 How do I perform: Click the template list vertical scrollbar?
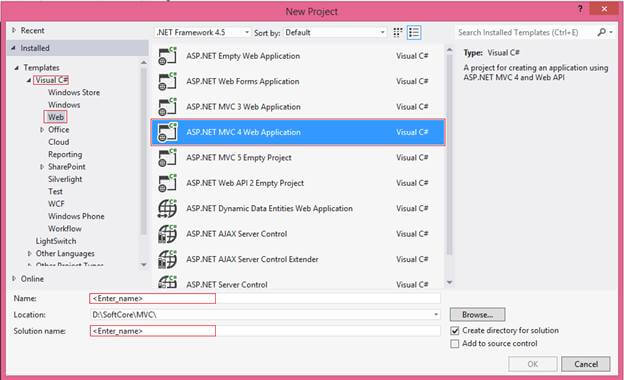coord(449,155)
